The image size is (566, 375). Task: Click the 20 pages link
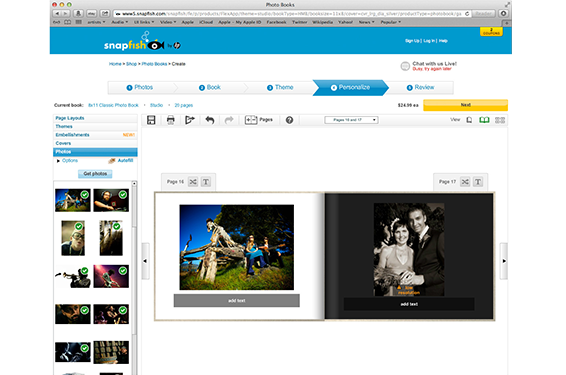pos(183,105)
